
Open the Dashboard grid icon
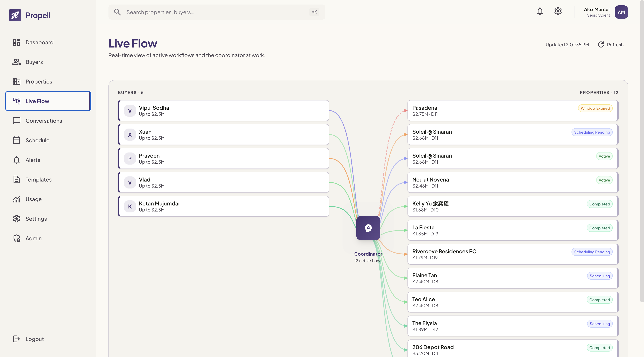pos(17,42)
